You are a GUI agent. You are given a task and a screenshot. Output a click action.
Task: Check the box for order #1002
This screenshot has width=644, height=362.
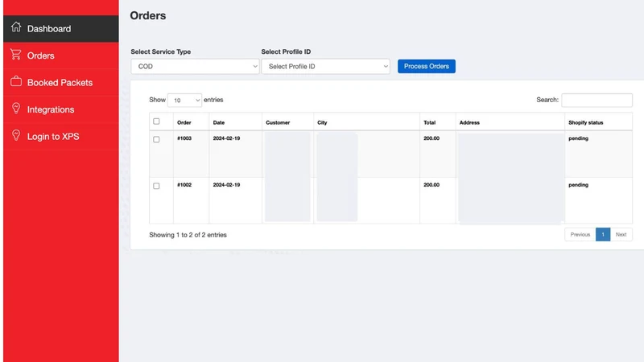point(156,186)
